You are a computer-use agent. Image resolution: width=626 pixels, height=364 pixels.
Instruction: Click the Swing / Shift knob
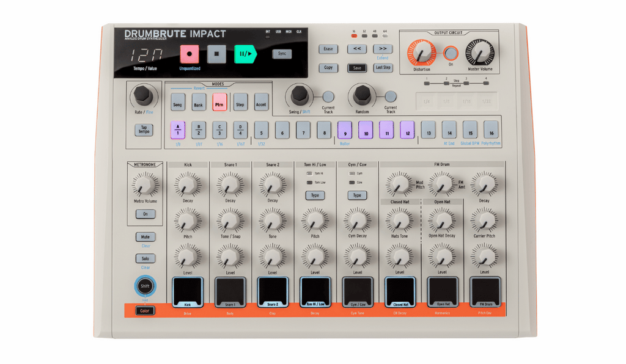(x=300, y=95)
